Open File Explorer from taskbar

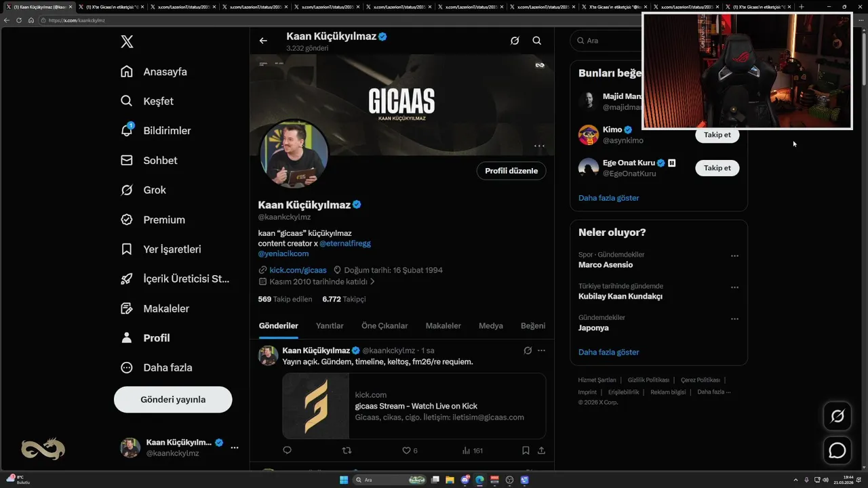coord(450,480)
